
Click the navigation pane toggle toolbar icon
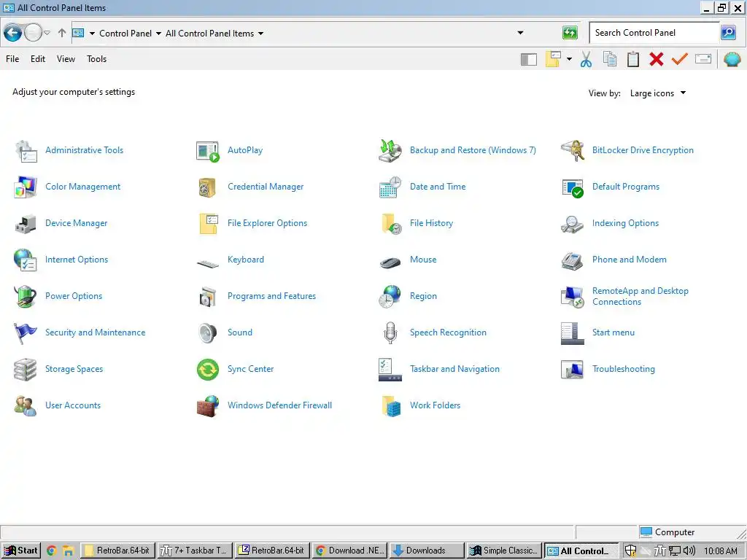(529, 60)
